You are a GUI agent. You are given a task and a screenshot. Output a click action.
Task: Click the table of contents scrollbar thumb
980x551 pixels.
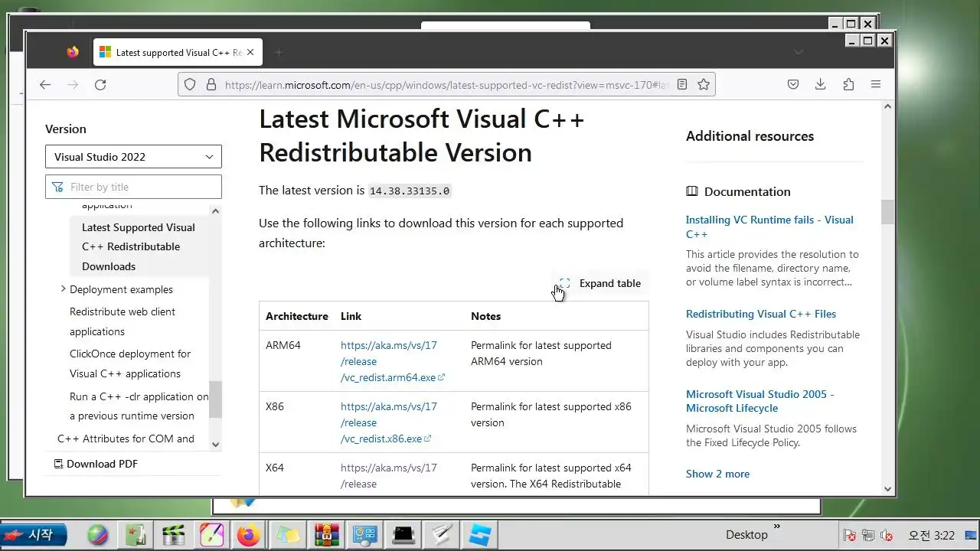[x=215, y=399]
